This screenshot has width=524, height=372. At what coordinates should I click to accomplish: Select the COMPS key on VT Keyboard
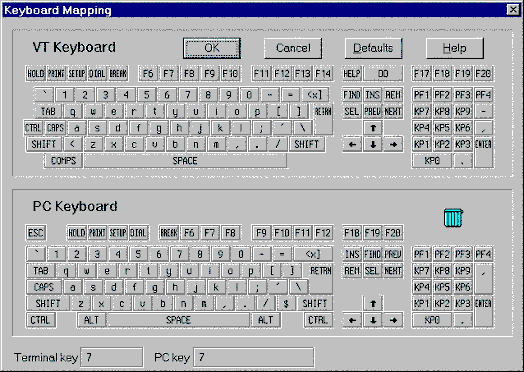pyautogui.click(x=63, y=161)
